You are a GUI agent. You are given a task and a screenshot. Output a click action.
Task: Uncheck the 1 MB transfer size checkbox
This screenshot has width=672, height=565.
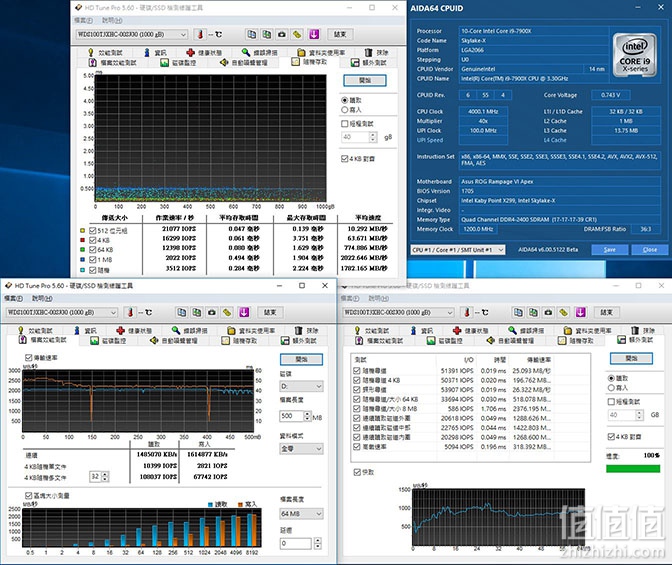pyautogui.click(x=92, y=259)
